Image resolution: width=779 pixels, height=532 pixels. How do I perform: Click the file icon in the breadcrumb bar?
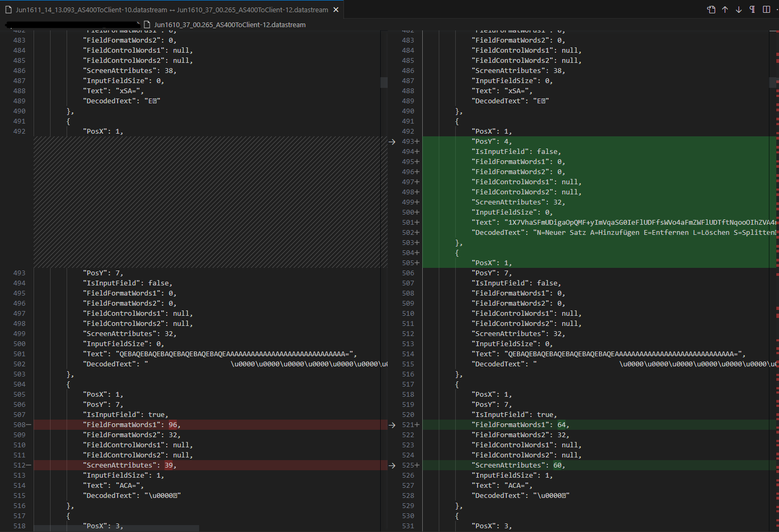click(x=147, y=24)
